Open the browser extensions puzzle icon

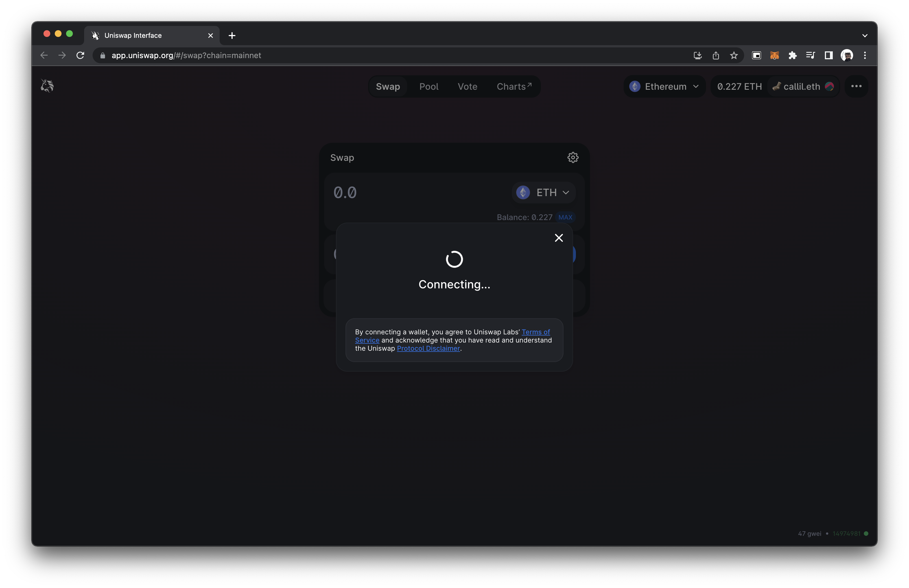tap(792, 55)
